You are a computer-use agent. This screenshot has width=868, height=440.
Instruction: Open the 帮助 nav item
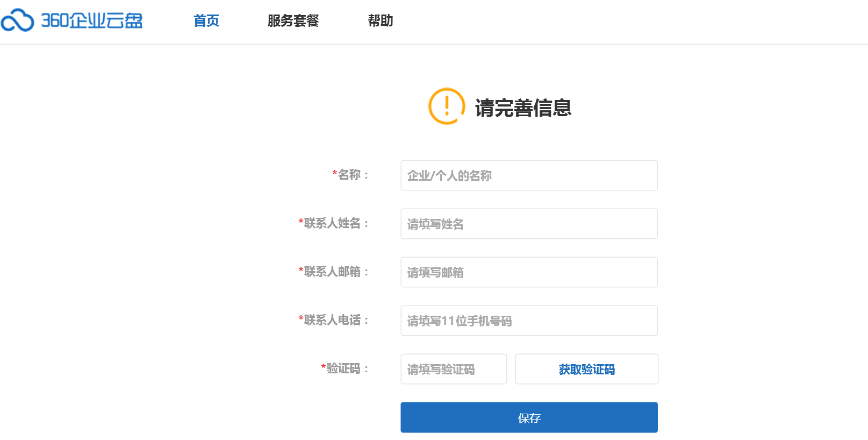coord(381,21)
